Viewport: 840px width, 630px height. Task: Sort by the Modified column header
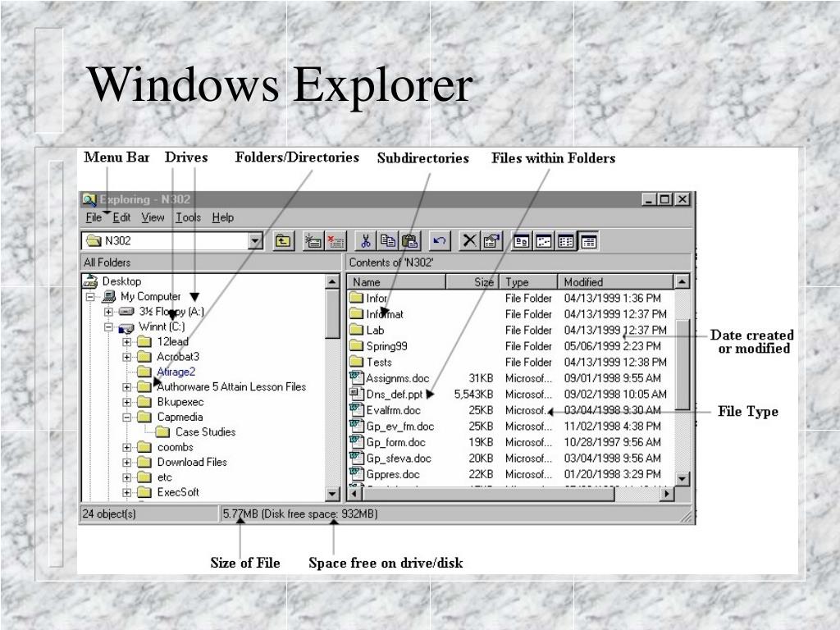pyautogui.click(x=615, y=282)
